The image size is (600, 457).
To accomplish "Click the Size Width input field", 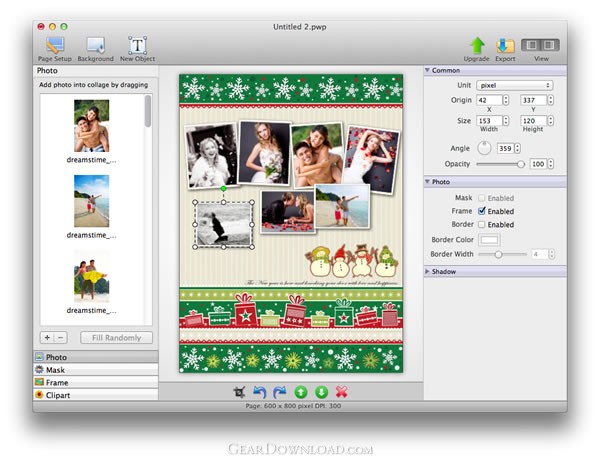I will pyautogui.click(x=489, y=121).
